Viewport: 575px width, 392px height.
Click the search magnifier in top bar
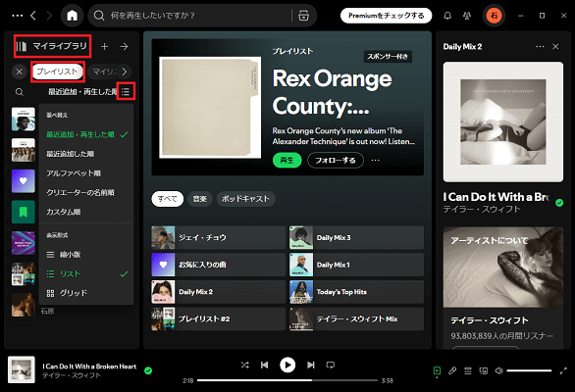99,16
